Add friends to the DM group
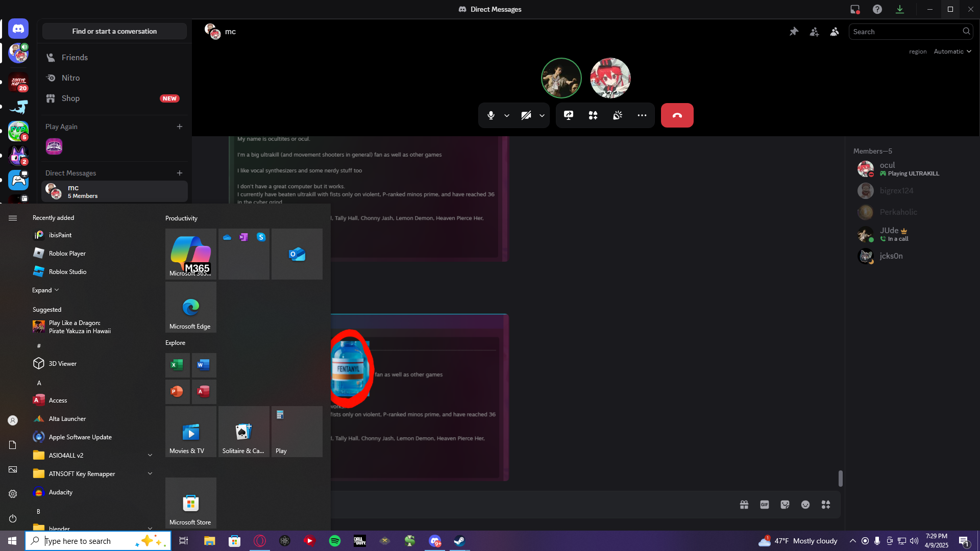This screenshot has height=551, width=980. 814,32
